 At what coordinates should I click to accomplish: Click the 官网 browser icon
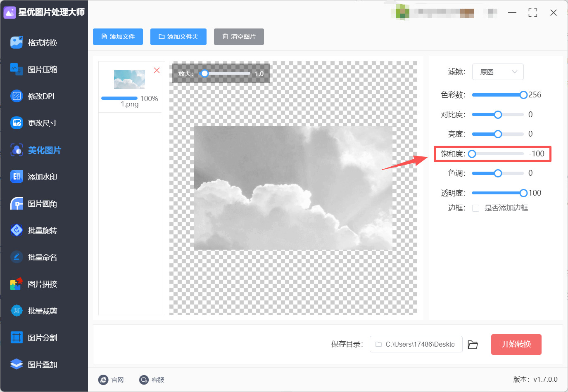[x=103, y=380]
